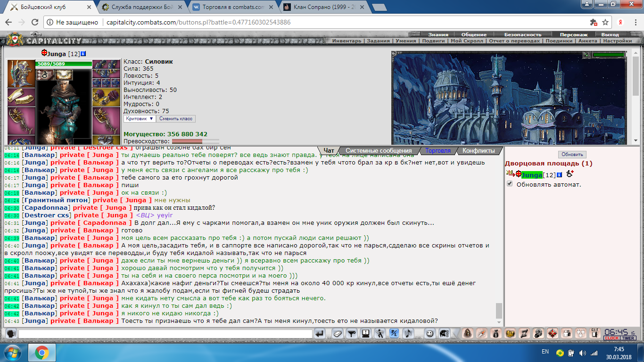Viewport: 644px width, 362px height.
Task: Open the Знания menu
Action: coord(438,35)
